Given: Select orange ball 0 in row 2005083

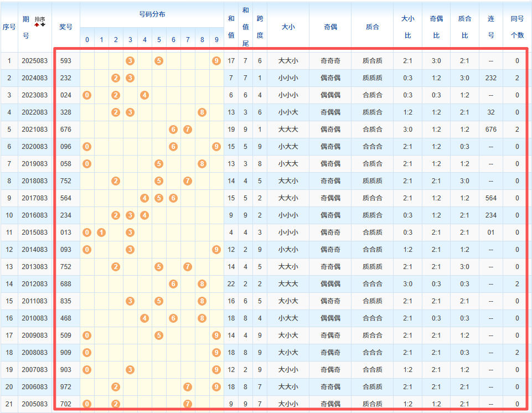Looking at the screenshot, I should pos(87,404).
